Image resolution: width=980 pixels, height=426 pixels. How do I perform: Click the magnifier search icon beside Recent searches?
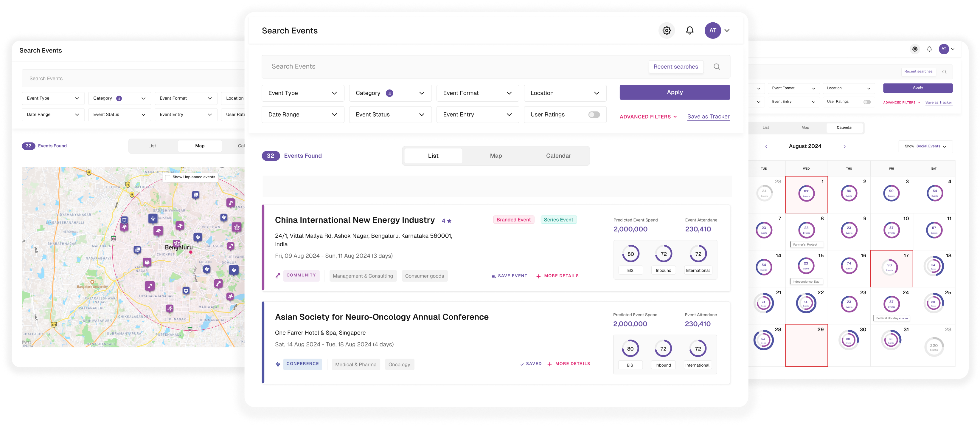click(x=717, y=66)
